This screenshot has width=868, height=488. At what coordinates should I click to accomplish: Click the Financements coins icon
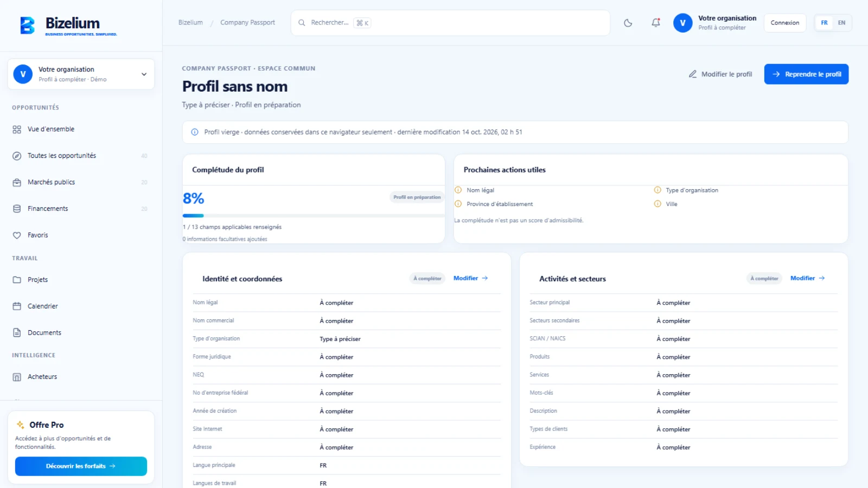(17, 209)
